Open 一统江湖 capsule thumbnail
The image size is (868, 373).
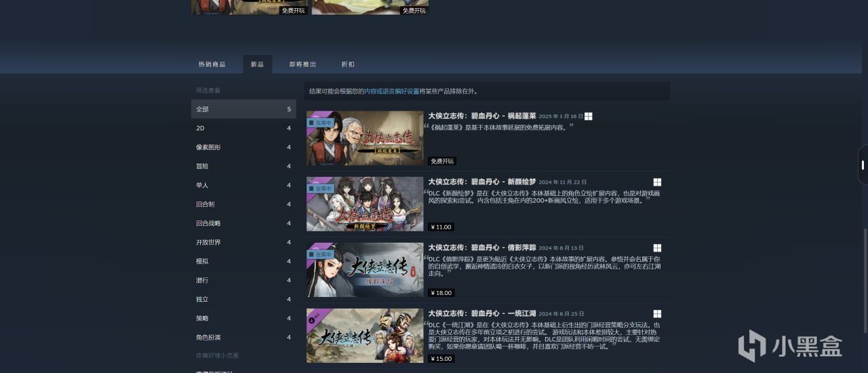point(365,336)
